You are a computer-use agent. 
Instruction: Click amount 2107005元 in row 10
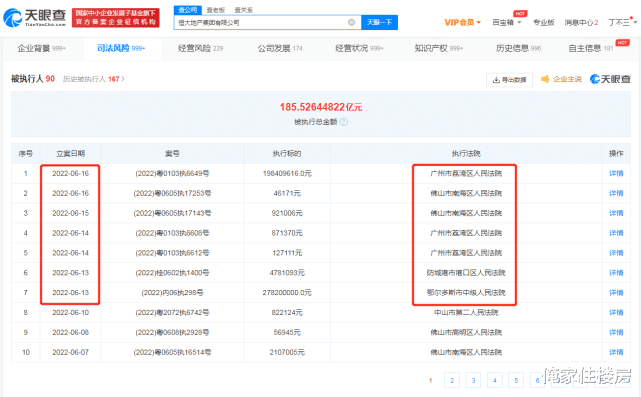point(287,352)
